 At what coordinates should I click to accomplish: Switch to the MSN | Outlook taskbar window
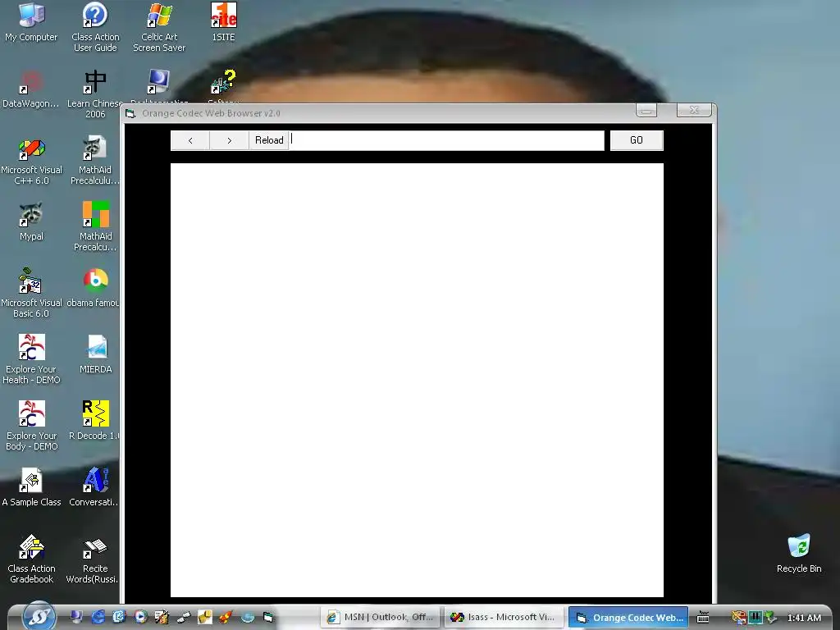pyautogui.click(x=381, y=617)
